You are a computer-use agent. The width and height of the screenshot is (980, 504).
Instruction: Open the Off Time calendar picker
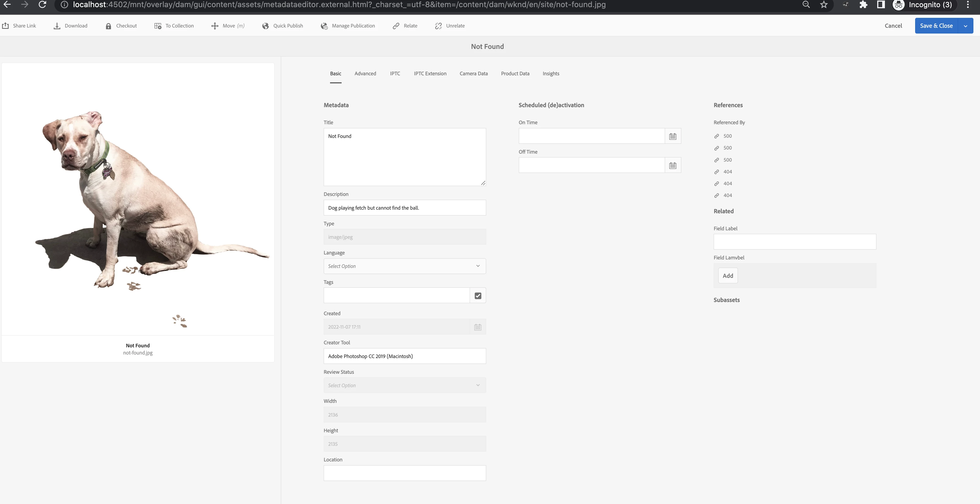coord(672,165)
